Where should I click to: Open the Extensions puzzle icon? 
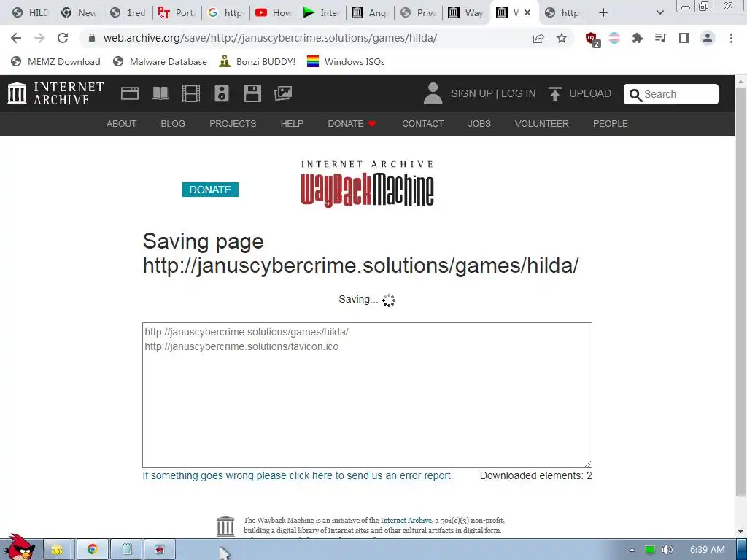click(638, 38)
